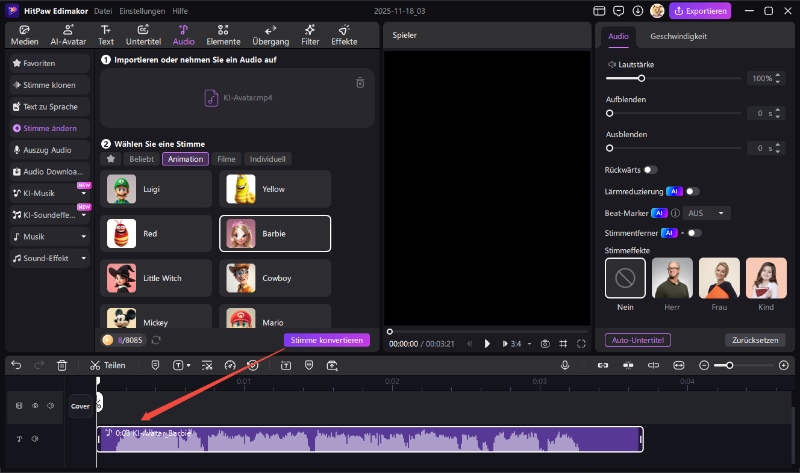Select the Filme voice tab
800x473 pixels.
tap(226, 159)
